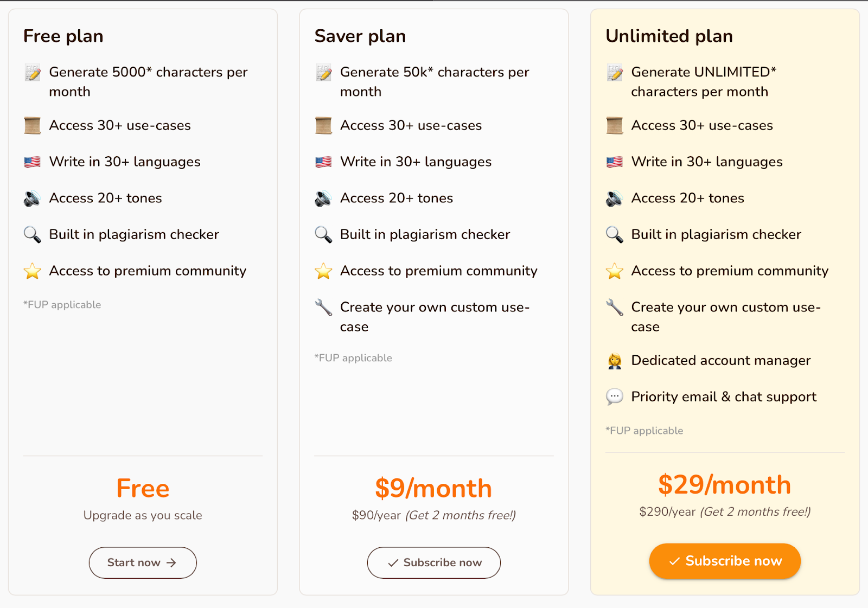Image resolution: width=868 pixels, height=608 pixels.
Task: Click Saver plan Subscribe now button
Action: [434, 562]
